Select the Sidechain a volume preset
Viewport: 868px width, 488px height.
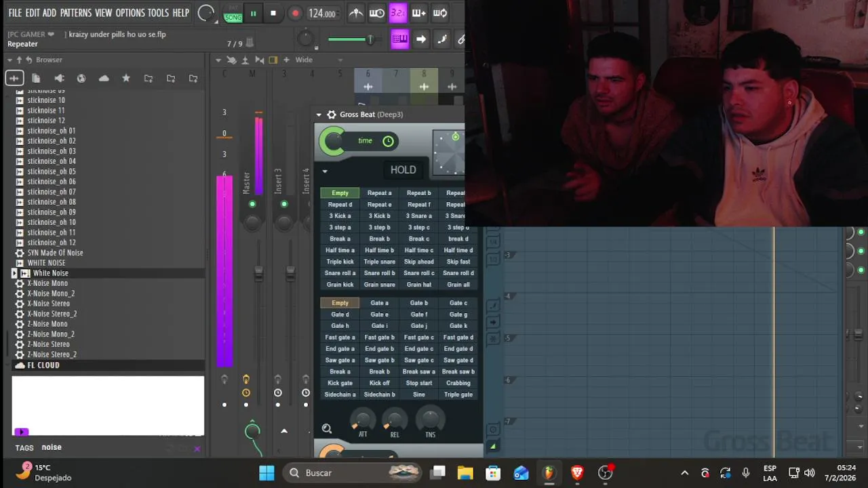coord(340,394)
